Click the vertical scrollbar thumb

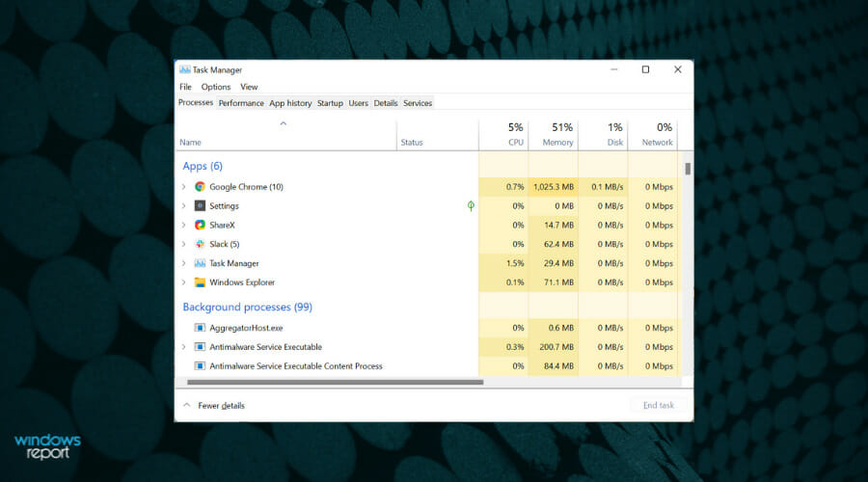[688, 169]
